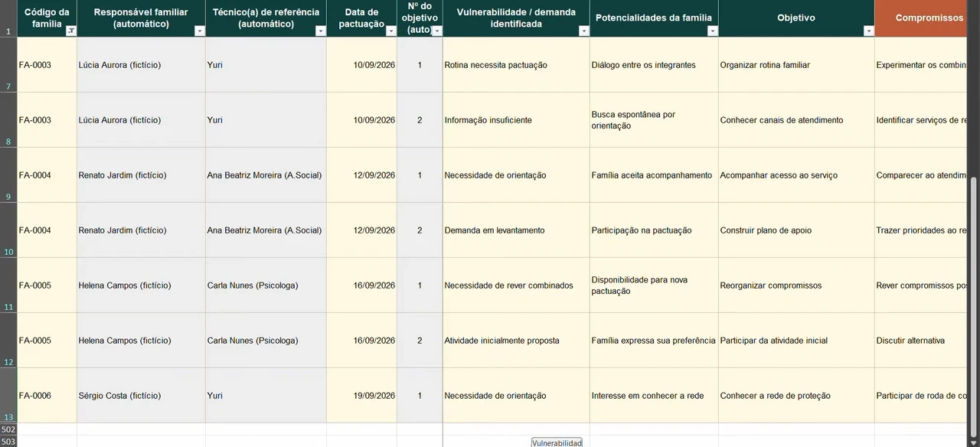The height and width of the screenshot is (447, 980).
Task: Select the cell 'Construir plano de apoio'
Action: 796,230
